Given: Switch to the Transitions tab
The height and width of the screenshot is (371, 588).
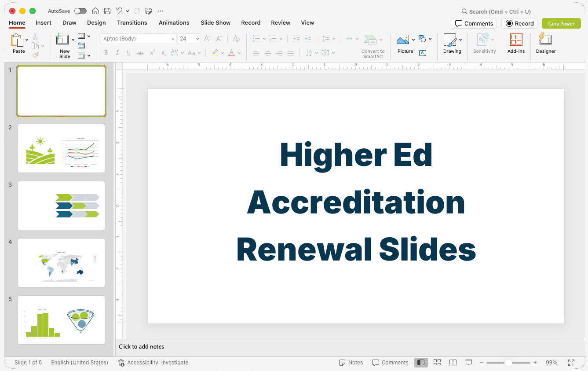Looking at the screenshot, I should [132, 22].
